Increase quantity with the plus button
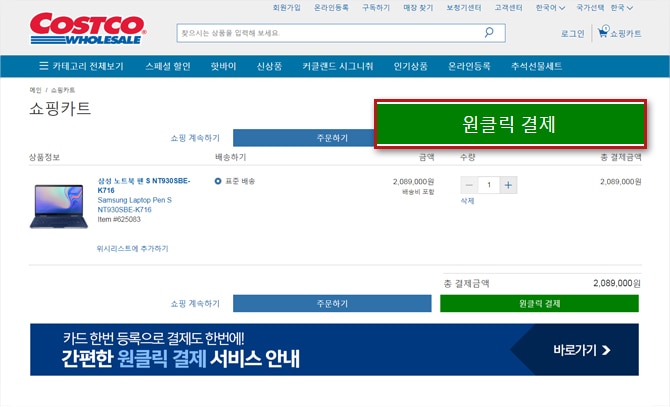670x407 pixels. click(508, 185)
